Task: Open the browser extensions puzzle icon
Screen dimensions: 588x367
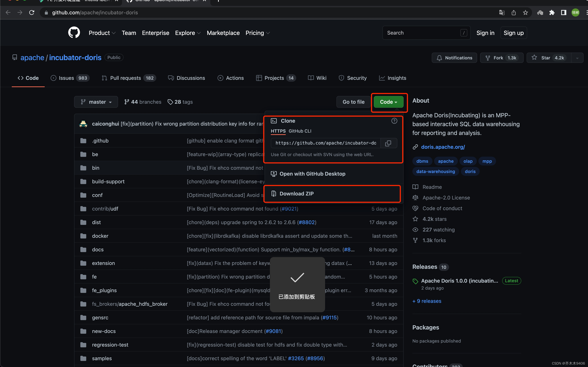Action: [552, 13]
